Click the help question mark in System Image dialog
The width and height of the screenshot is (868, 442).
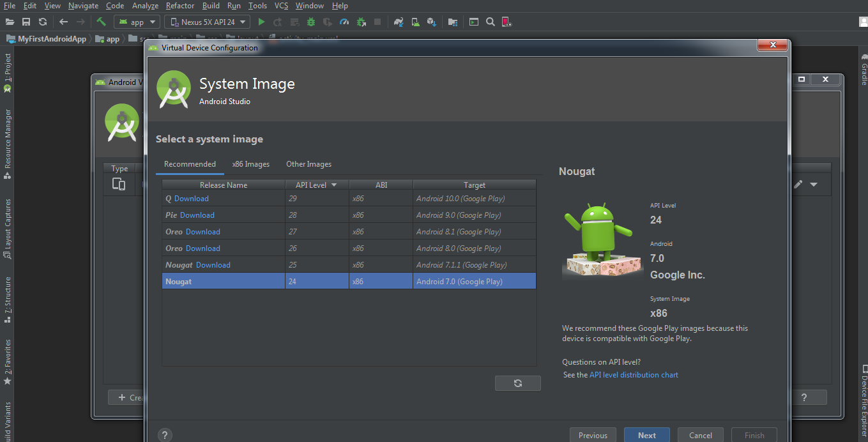165,435
